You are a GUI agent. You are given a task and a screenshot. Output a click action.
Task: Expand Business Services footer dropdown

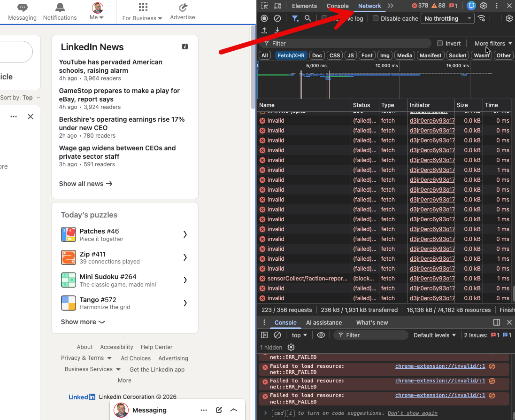pos(92,369)
